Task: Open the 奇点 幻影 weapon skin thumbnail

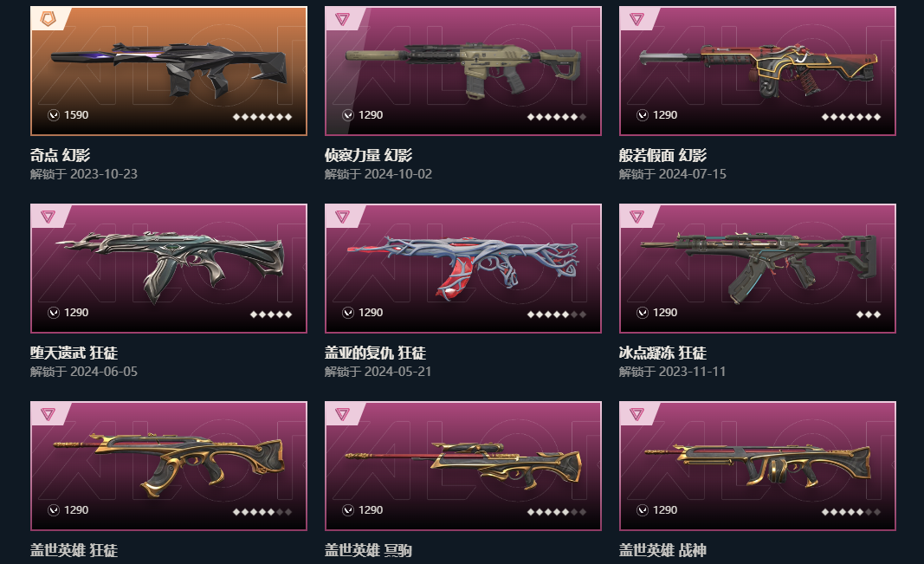Action: tap(169, 71)
